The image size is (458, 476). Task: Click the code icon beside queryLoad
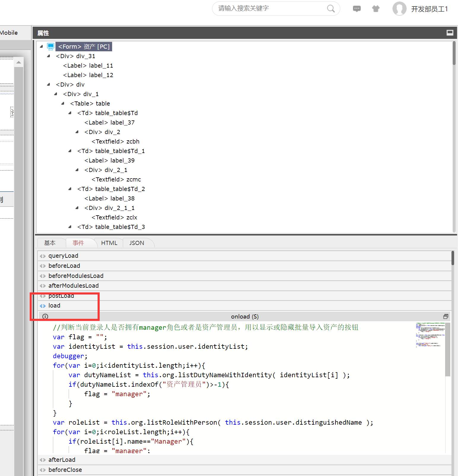[43, 256]
